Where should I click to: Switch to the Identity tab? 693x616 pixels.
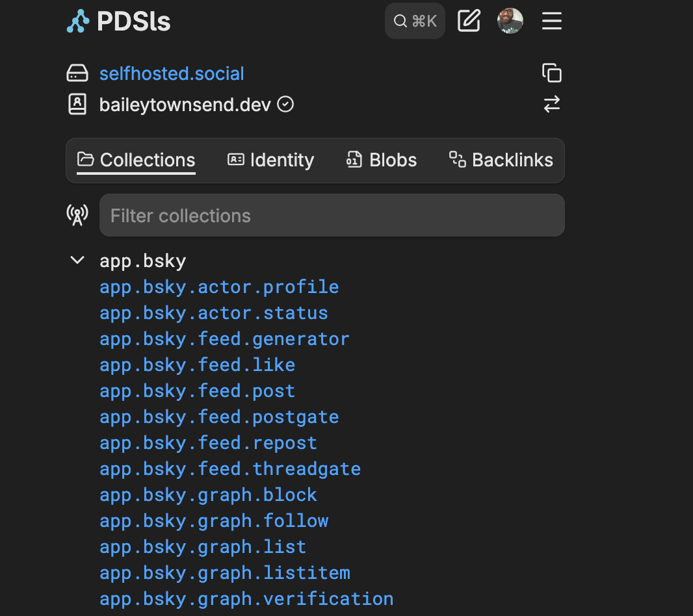pyautogui.click(x=270, y=160)
